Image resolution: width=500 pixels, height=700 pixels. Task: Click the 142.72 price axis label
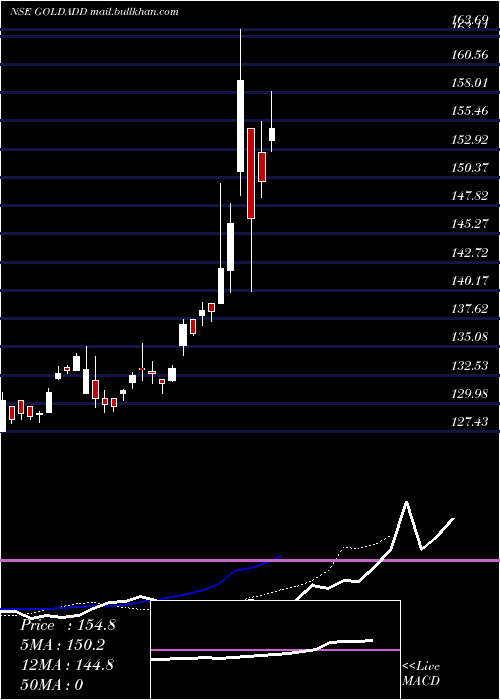click(470, 253)
